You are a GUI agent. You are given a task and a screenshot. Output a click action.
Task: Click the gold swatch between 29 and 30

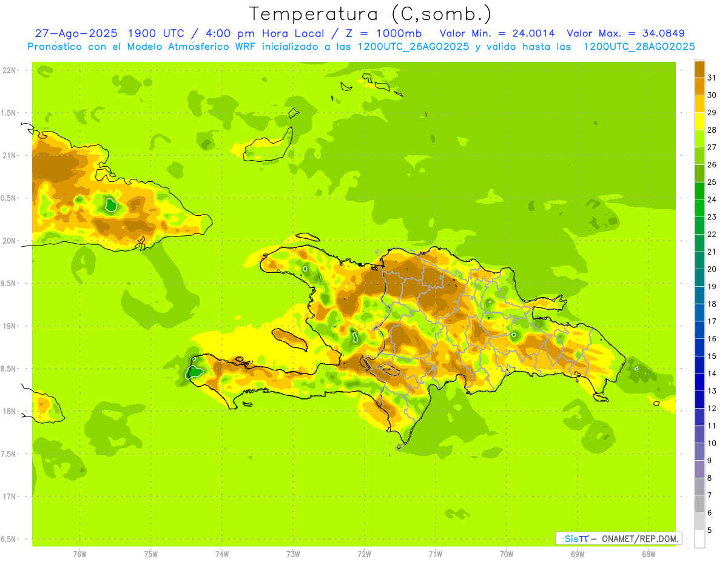pos(699,104)
